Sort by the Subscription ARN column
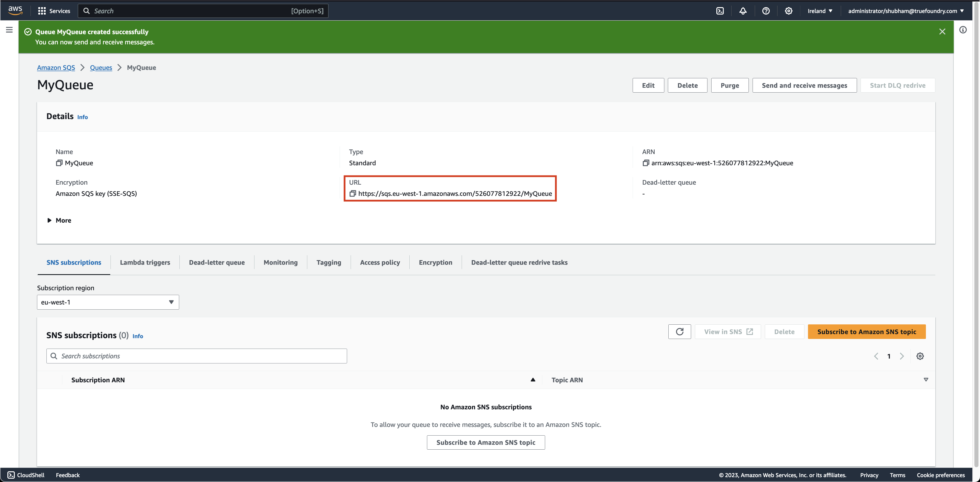 click(98, 380)
